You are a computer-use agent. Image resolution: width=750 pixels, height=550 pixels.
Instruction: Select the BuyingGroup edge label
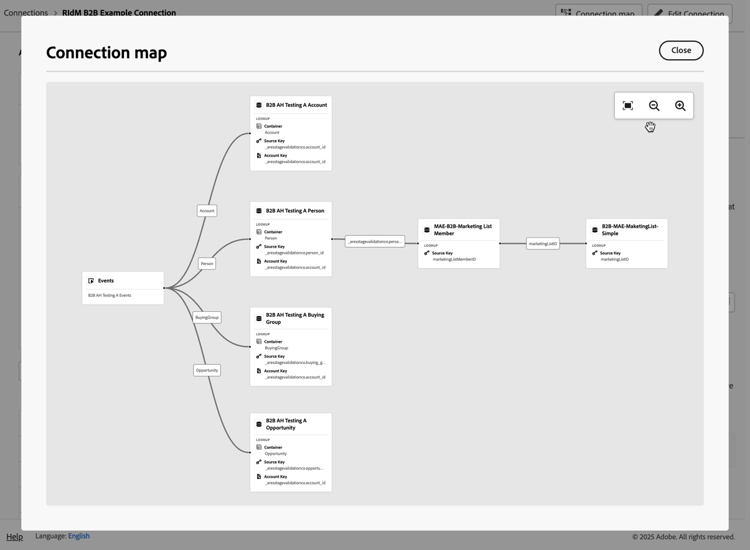pyautogui.click(x=207, y=317)
